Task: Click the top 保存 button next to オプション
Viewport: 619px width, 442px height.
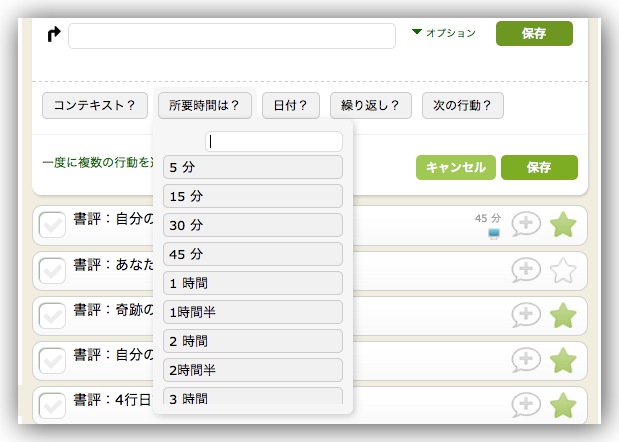Action: [534, 33]
